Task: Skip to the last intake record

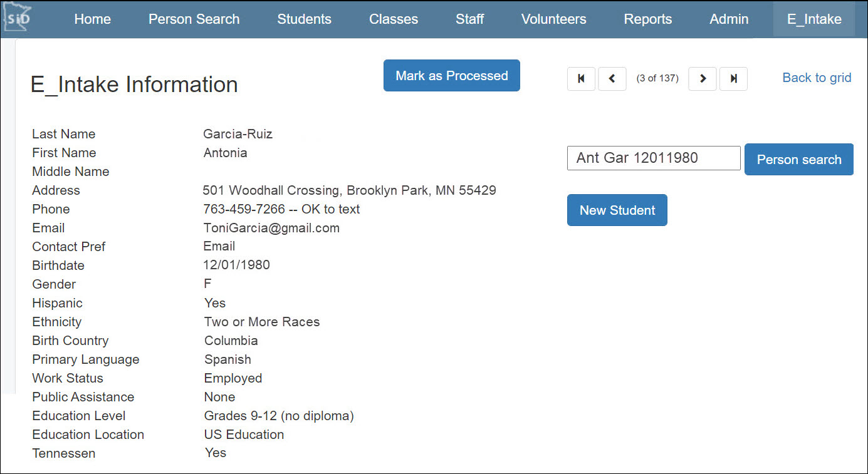Action: pos(733,78)
